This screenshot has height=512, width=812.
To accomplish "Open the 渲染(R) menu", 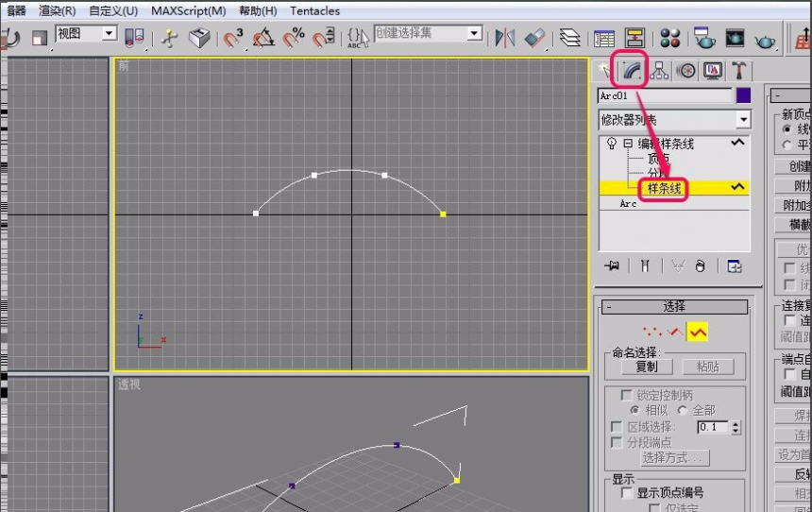I will click(x=57, y=11).
